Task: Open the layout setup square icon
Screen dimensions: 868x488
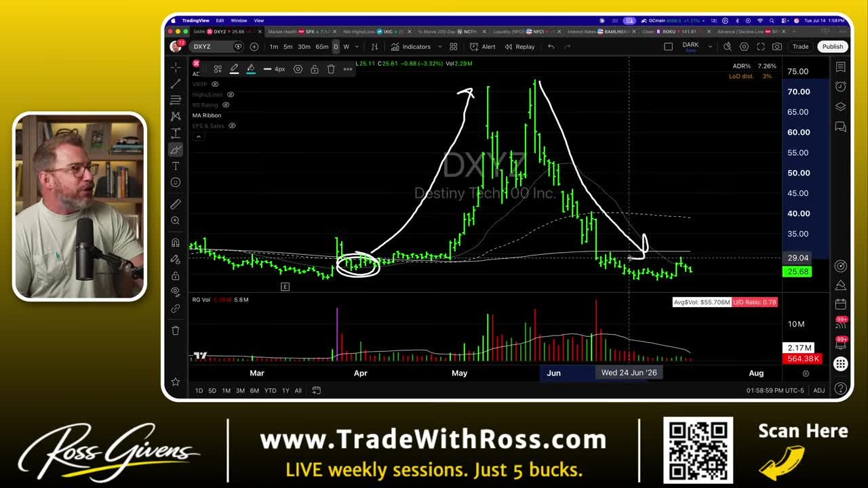Action: pyautogui.click(x=668, y=47)
